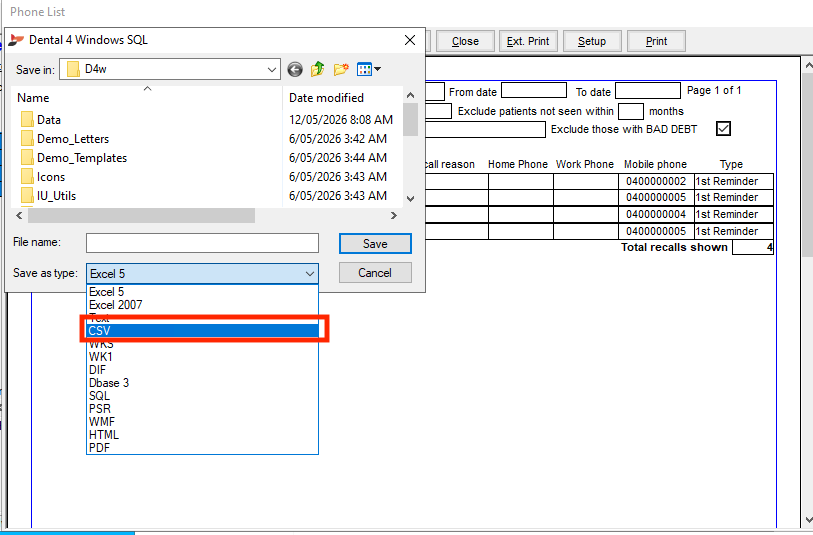Screen dimensions: 813x535
Task: Click the Demo_Templates folder icon
Action: coord(27,158)
